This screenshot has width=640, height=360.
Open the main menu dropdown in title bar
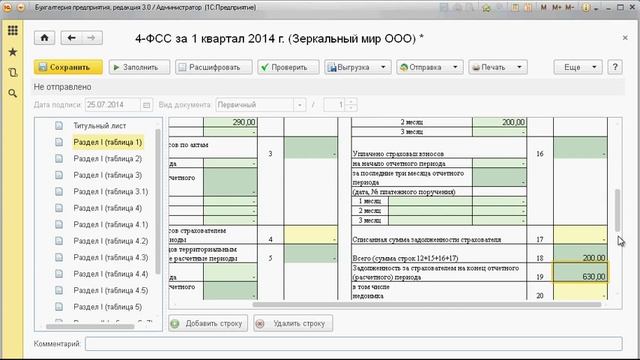coord(21,7)
